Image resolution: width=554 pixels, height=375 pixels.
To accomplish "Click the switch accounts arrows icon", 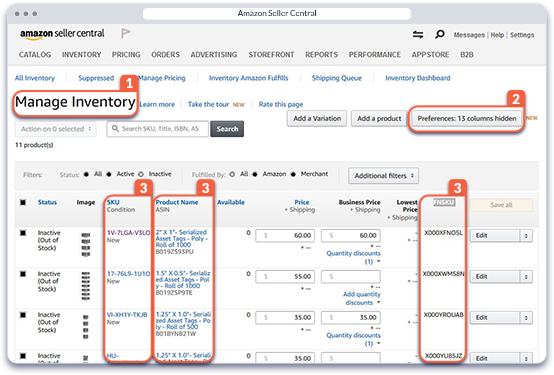I will (418, 34).
